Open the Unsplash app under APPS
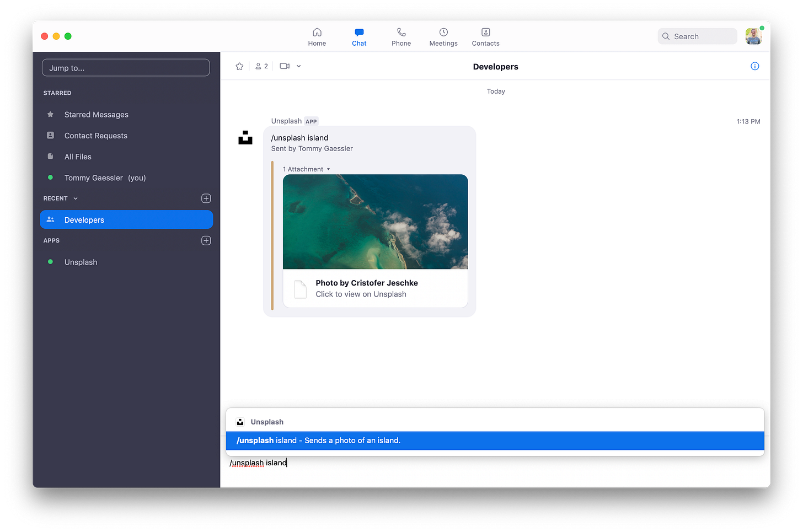 click(x=81, y=262)
